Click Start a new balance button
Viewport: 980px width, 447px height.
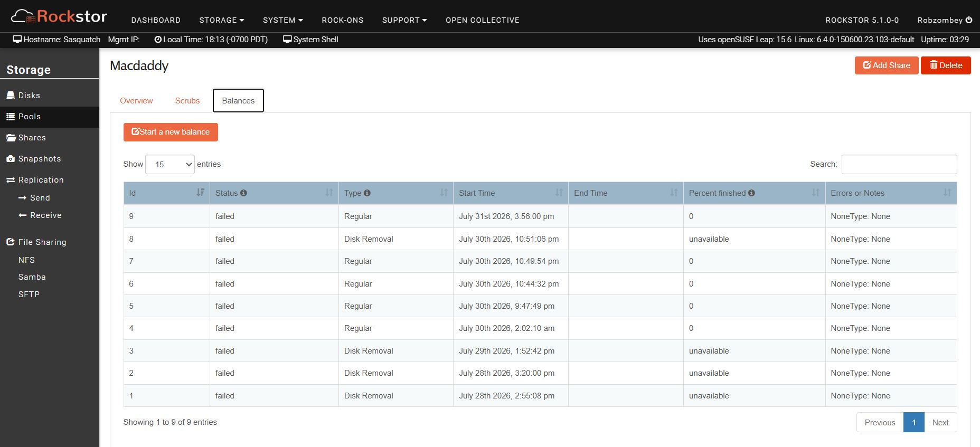[x=171, y=132]
